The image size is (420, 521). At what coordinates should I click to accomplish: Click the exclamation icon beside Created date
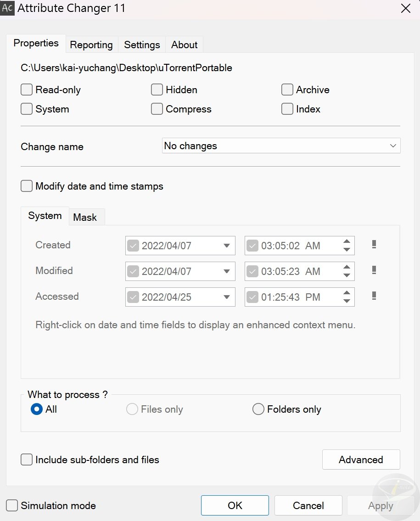click(374, 245)
